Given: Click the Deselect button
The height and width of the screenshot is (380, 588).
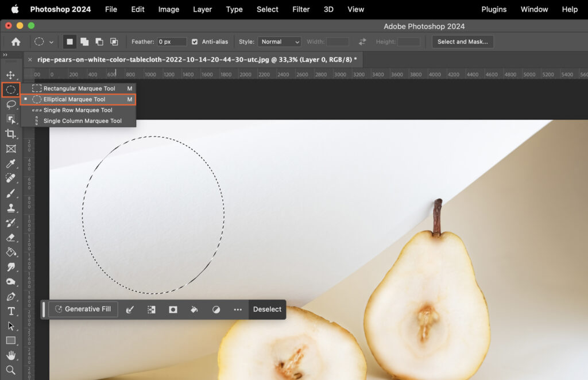Looking at the screenshot, I should pos(267,309).
